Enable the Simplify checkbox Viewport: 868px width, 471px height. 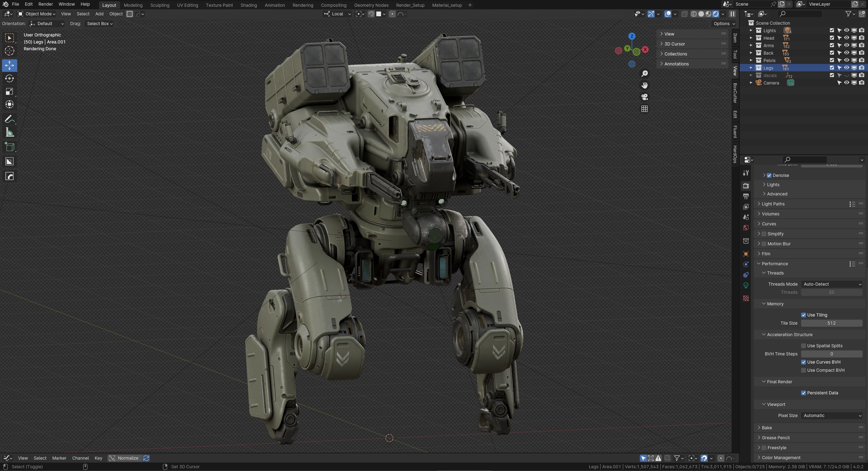pos(764,234)
